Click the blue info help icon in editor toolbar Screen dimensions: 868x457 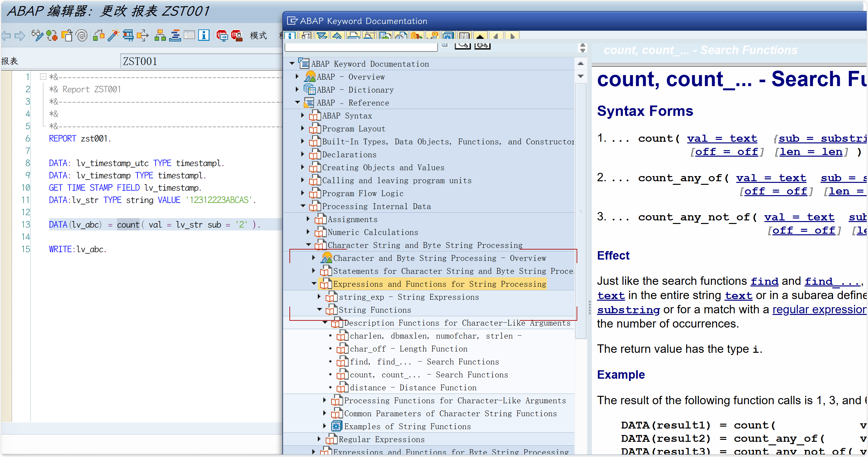pos(204,35)
